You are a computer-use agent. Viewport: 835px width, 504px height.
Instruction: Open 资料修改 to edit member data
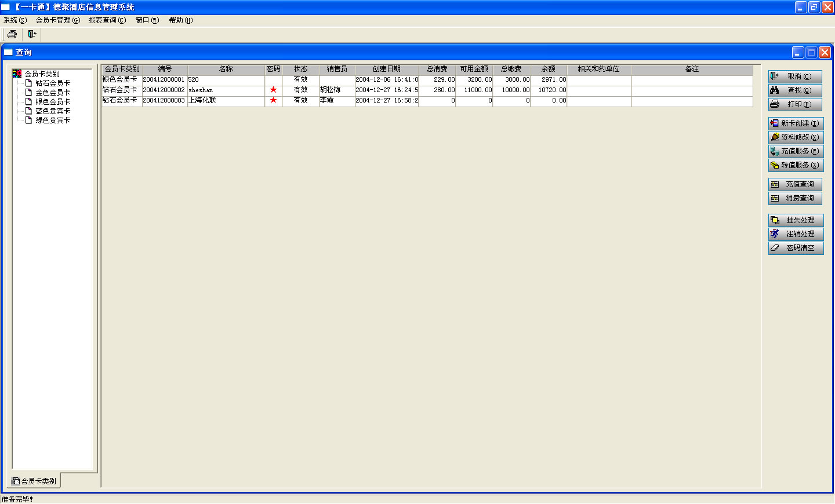coord(796,137)
